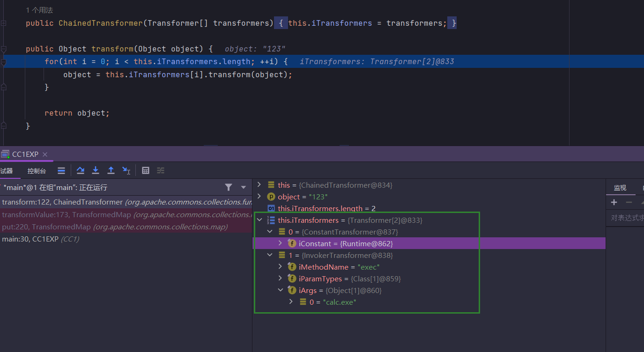The width and height of the screenshot is (644, 352).
Task: Open the Evaluate Expression calculator icon
Action: coord(146,170)
